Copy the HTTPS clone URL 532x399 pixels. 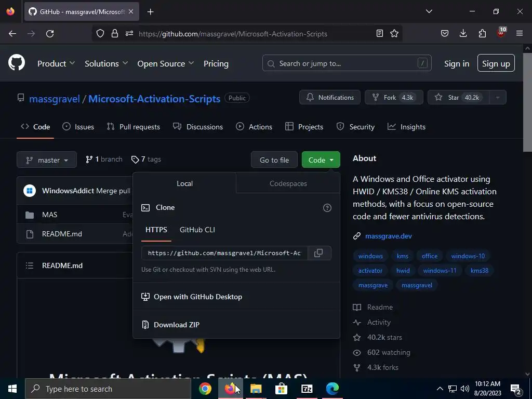click(318, 253)
